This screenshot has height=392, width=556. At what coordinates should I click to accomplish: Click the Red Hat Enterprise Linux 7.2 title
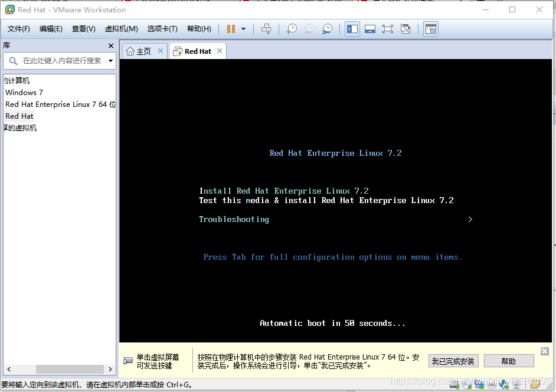pyautogui.click(x=335, y=153)
